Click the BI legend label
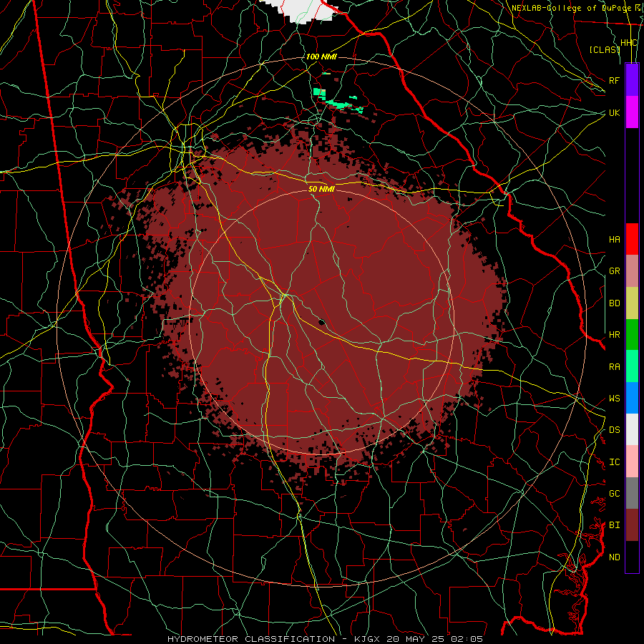 tap(615, 525)
